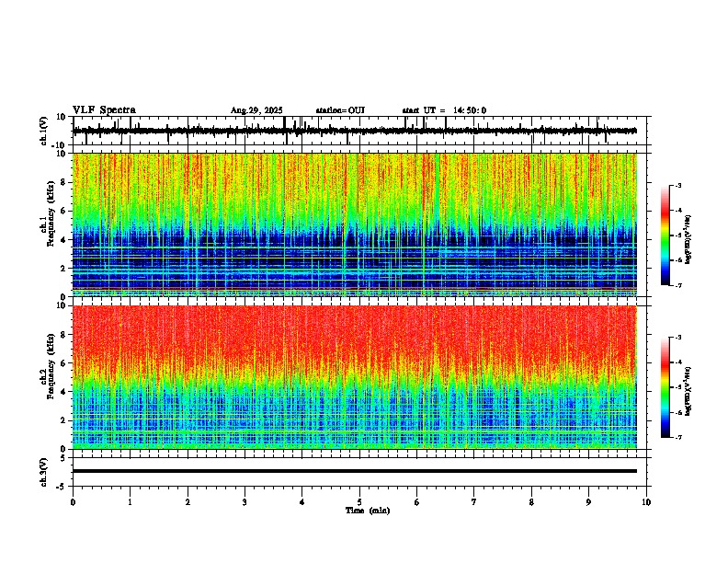
Task: Click the ch.3 thick black voltage trace
Action: [355, 471]
